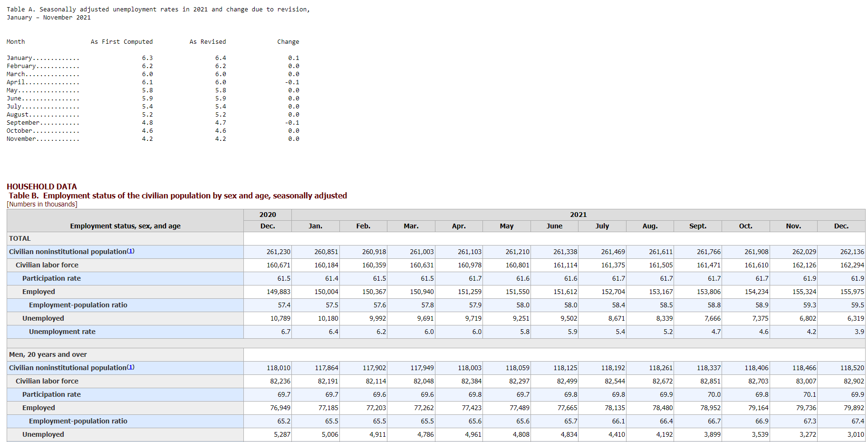Select the 2021 column group header

[579, 215]
